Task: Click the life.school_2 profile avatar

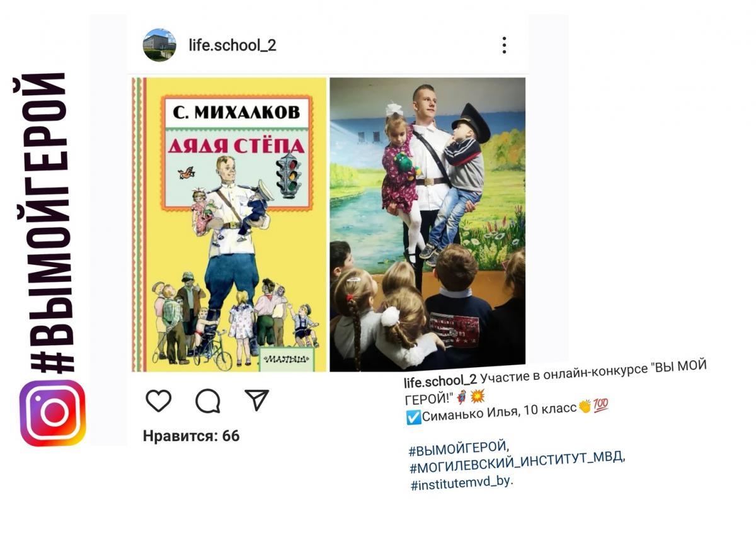Action: [159, 45]
